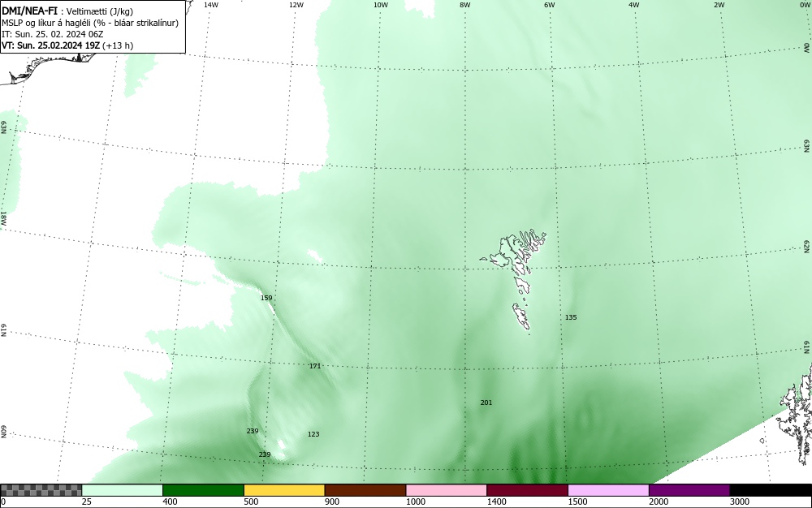Click the dark green 400–500 legend swatch
The height and width of the screenshot is (508, 812).
pyautogui.click(x=203, y=490)
